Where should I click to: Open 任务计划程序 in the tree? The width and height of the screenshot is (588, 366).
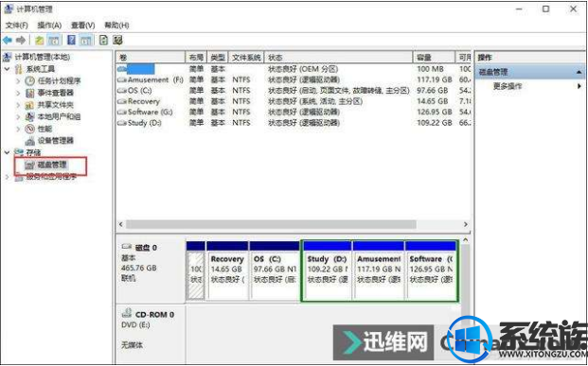pyautogui.click(x=59, y=81)
